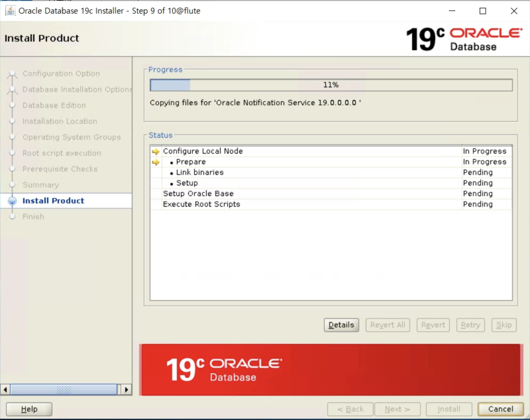
Task: Click the arrow icon beside Configure Local Node
Action: click(155, 152)
